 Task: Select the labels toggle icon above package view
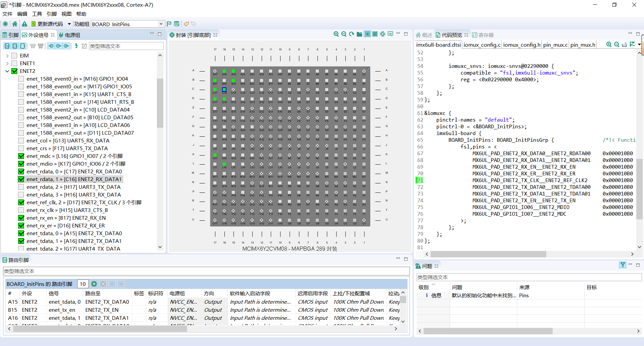point(390,34)
